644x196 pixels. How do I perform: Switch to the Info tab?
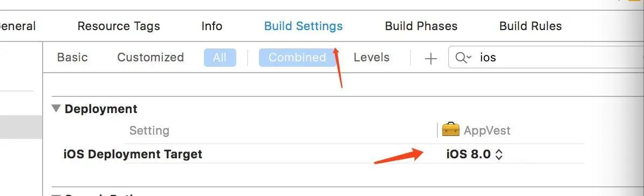[212, 26]
